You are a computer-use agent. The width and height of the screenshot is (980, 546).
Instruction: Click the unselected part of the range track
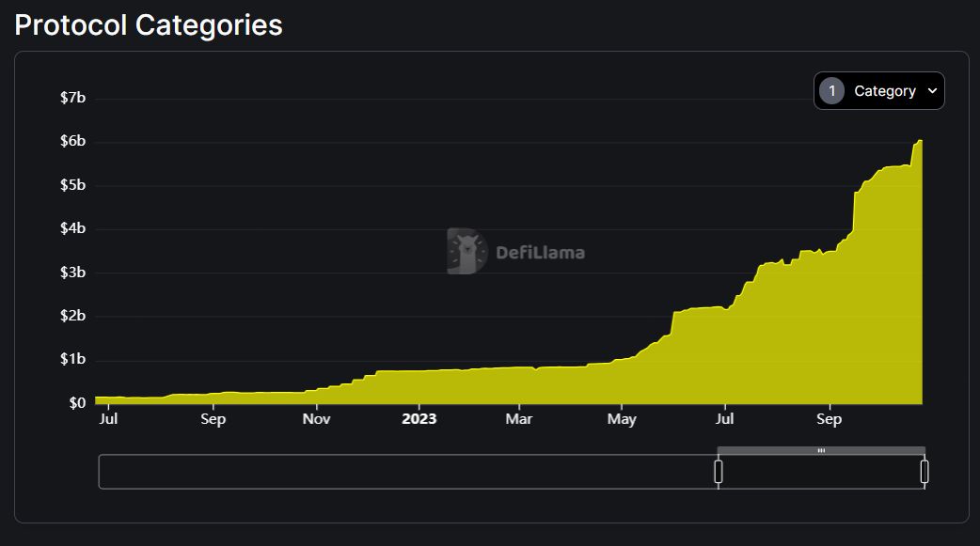pos(406,472)
